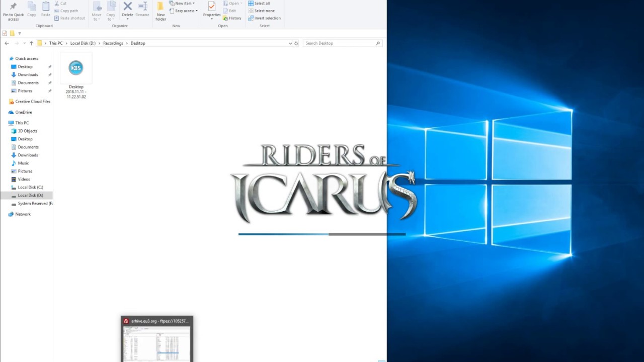Select System Reserved drive in sidebar
Screen dimensions: 644x362
(34, 203)
